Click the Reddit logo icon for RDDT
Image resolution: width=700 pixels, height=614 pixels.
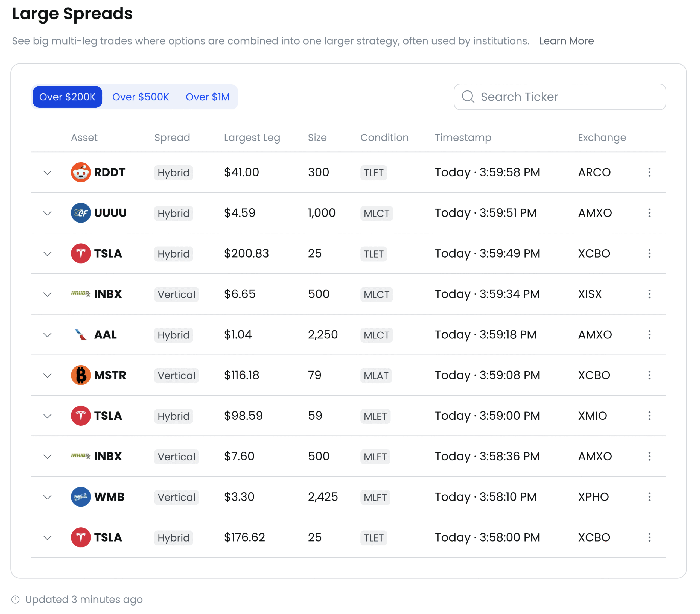point(80,172)
